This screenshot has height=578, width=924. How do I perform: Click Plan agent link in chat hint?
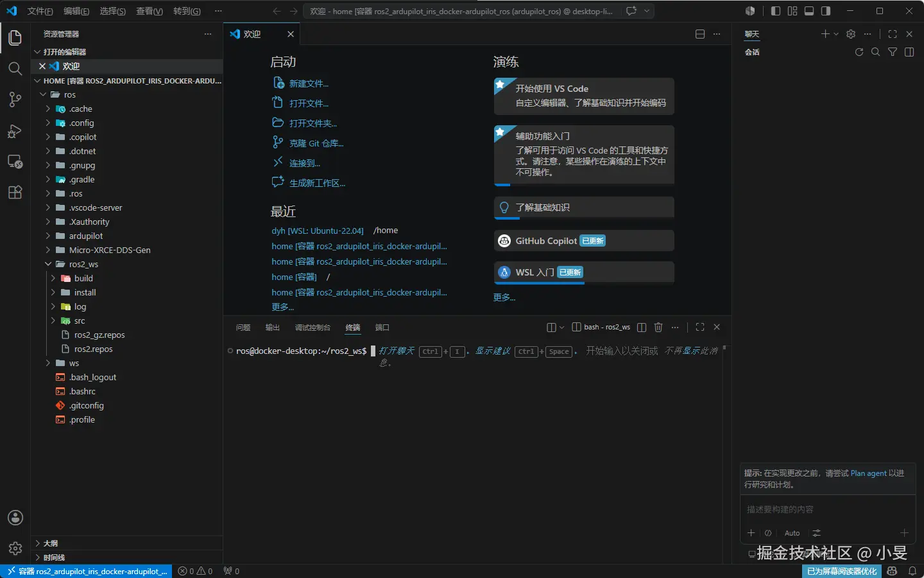pos(868,473)
